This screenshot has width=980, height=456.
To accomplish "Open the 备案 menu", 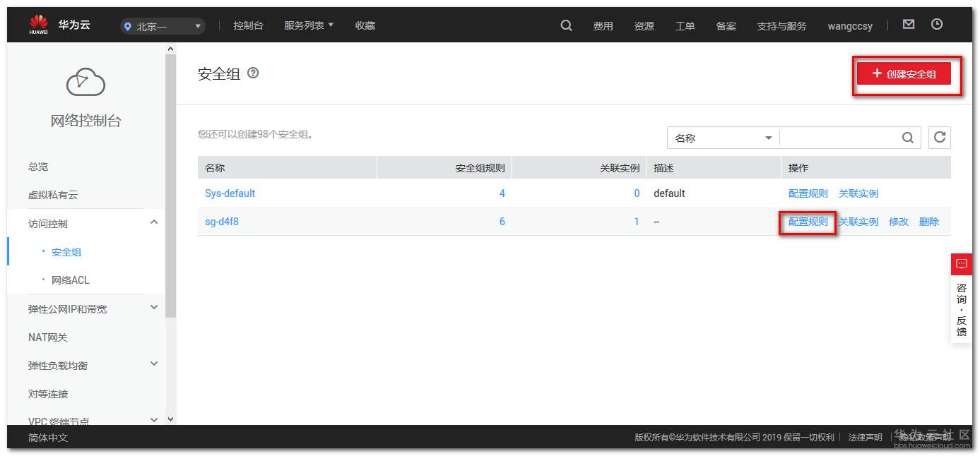I will click(726, 26).
